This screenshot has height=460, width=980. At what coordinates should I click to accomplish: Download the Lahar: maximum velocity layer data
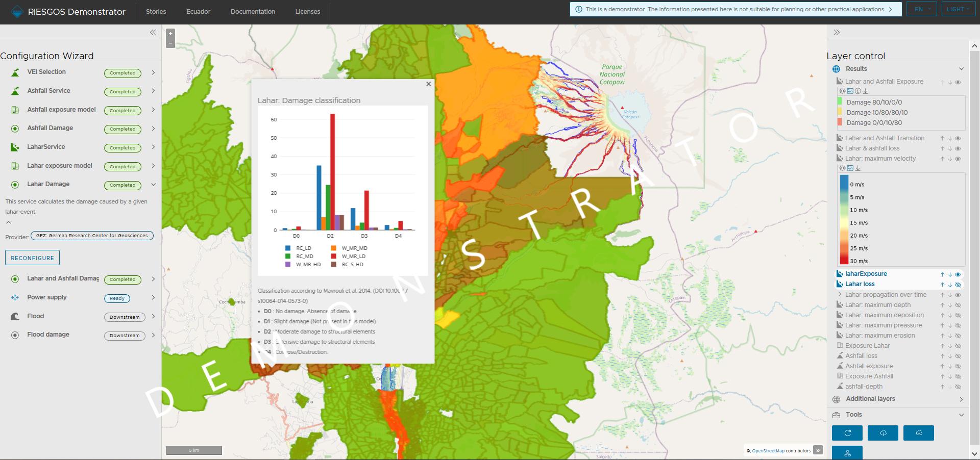coord(858,168)
